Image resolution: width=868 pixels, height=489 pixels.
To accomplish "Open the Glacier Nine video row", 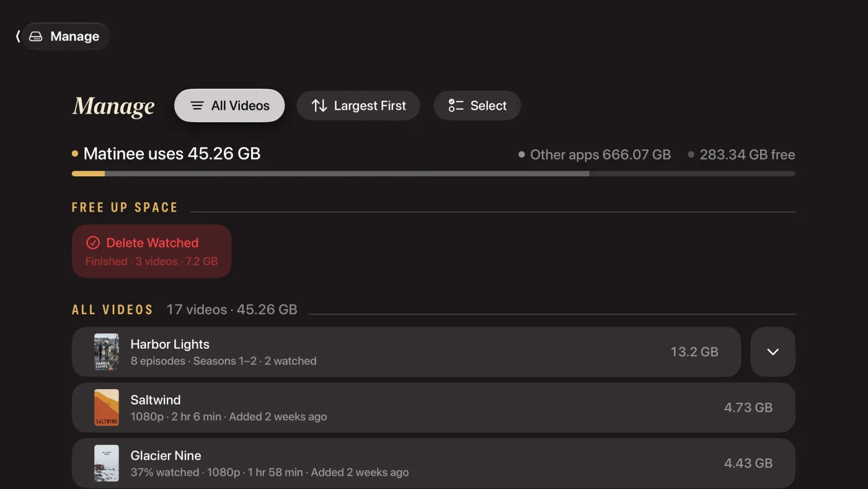I will point(433,463).
